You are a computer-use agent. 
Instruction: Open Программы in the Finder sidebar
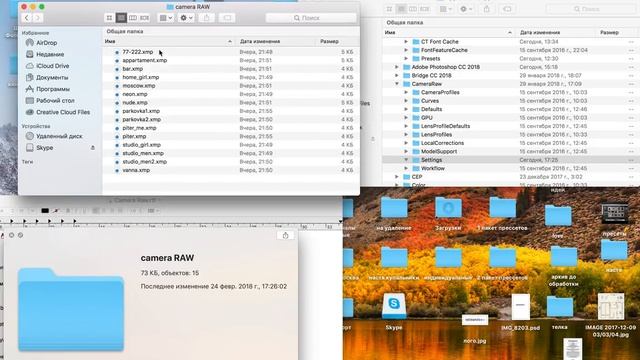53,89
